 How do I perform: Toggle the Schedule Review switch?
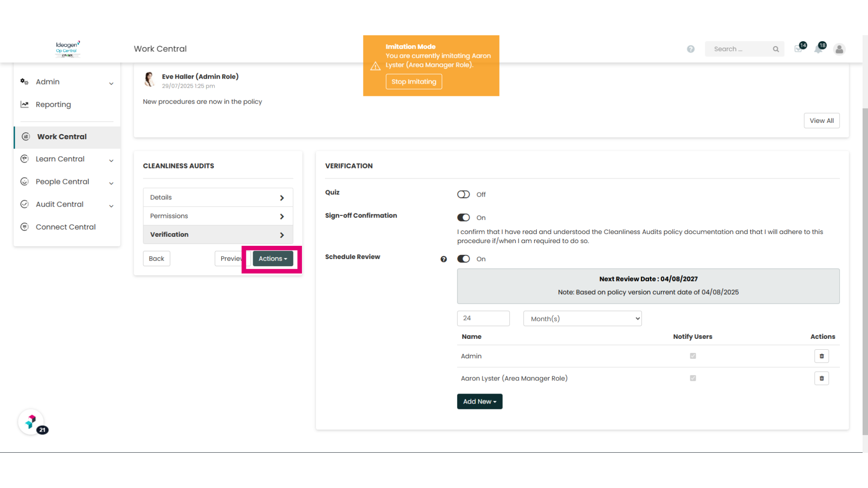click(463, 259)
